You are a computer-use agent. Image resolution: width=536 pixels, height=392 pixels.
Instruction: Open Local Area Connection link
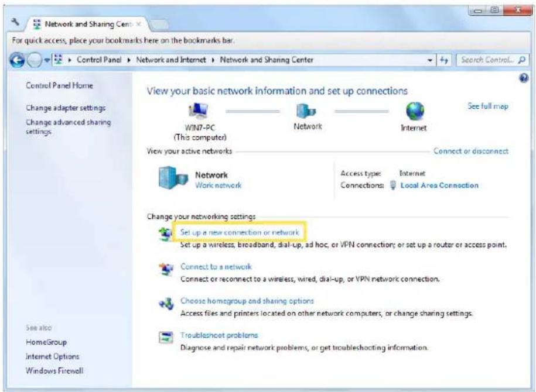(x=439, y=185)
